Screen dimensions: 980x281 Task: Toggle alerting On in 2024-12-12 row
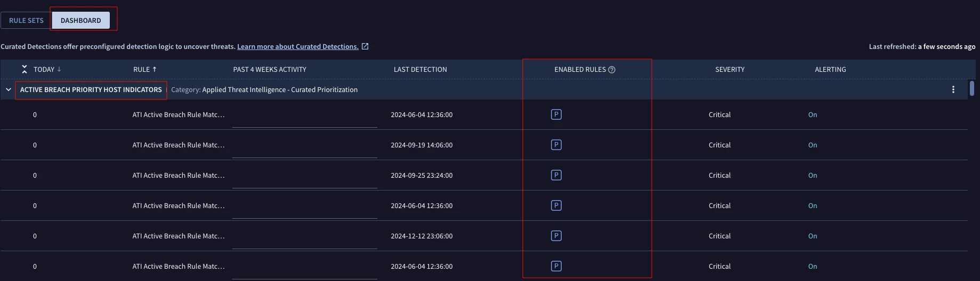pyautogui.click(x=813, y=236)
